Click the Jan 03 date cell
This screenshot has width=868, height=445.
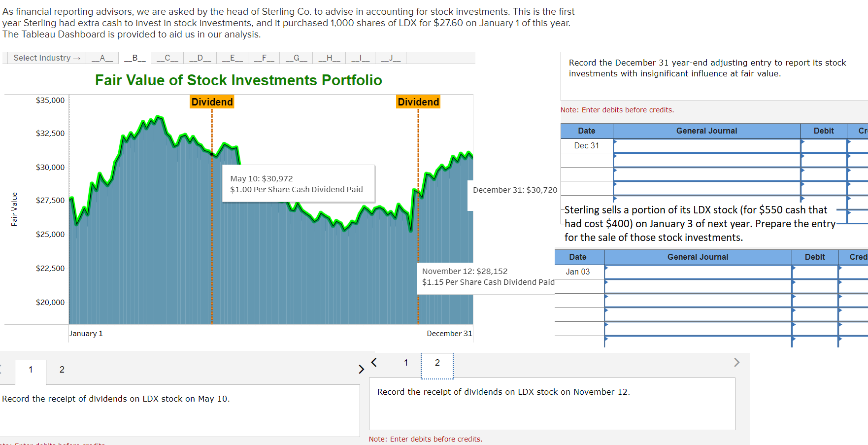578,272
